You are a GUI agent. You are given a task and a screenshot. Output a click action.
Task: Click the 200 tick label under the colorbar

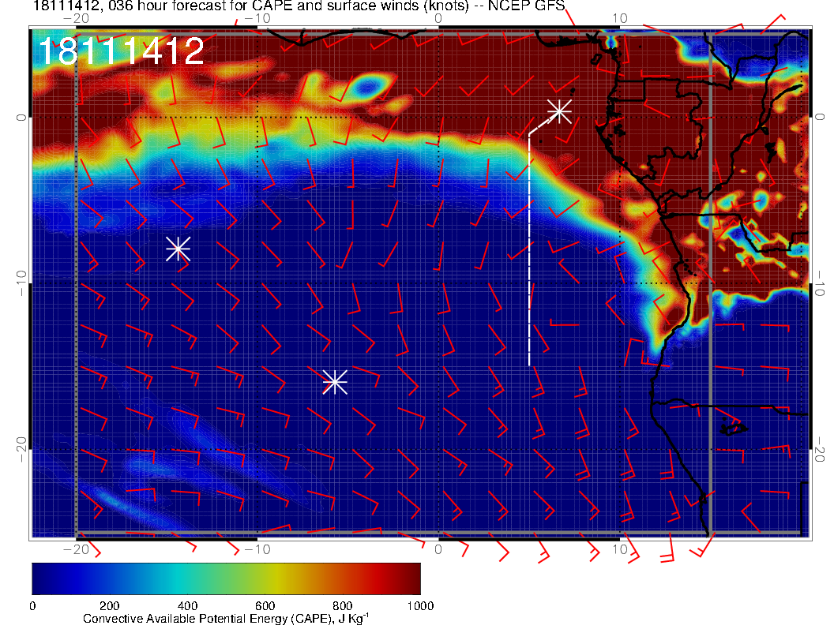(109, 606)
